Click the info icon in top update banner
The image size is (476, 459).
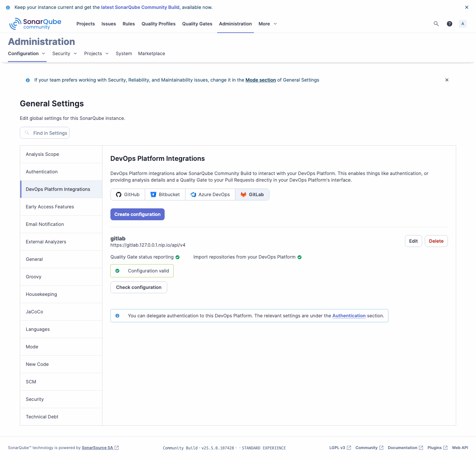pos(8,8)
